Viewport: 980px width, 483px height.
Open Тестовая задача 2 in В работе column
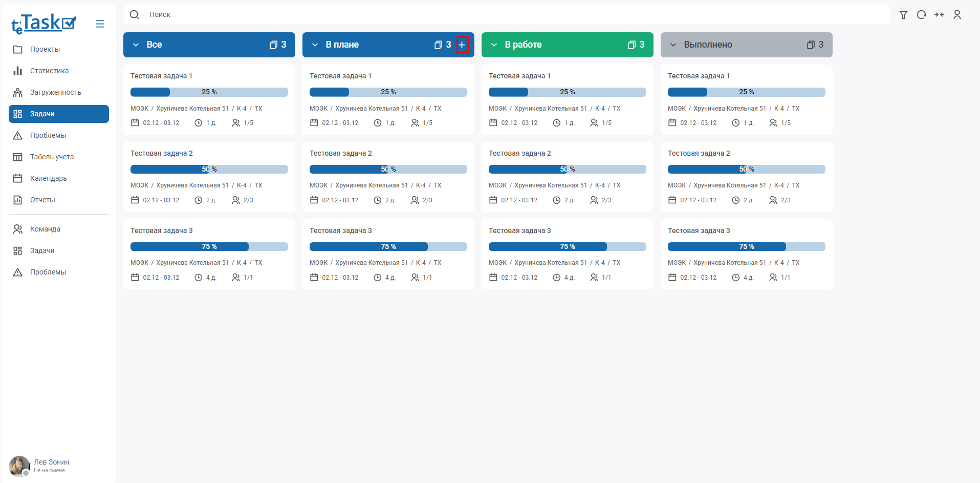(520, 153)
